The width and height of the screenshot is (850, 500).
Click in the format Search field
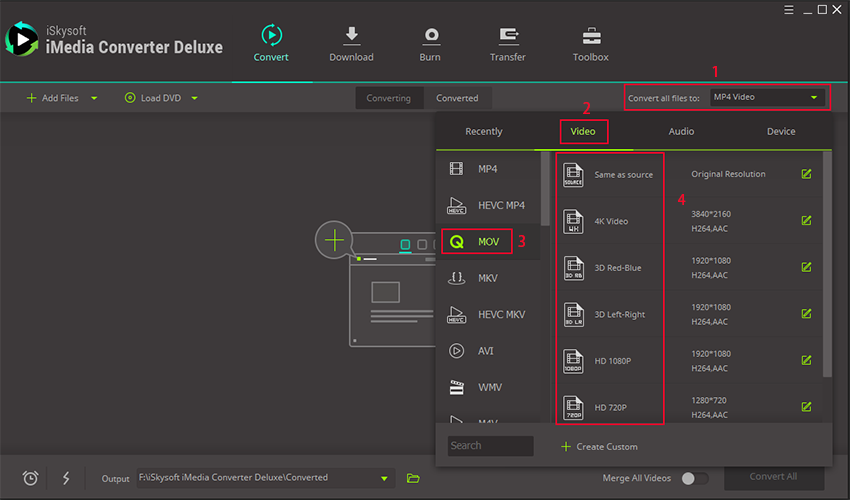click(491, 446)
